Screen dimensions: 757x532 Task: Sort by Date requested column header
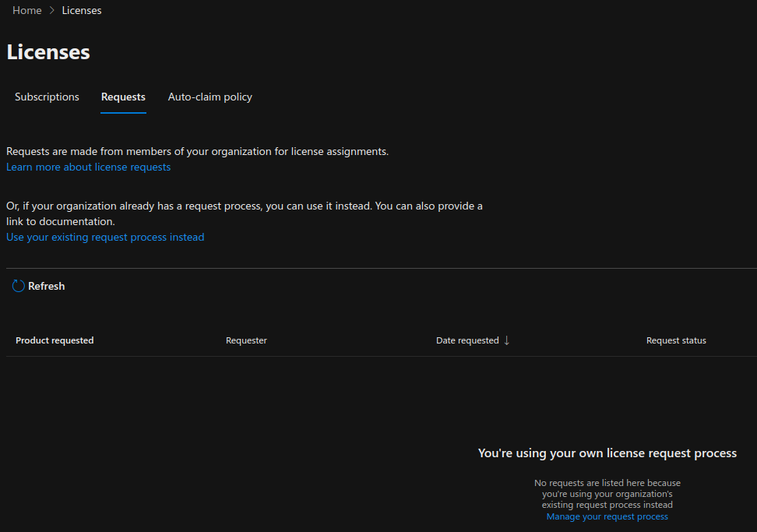[x=467, y=340]
